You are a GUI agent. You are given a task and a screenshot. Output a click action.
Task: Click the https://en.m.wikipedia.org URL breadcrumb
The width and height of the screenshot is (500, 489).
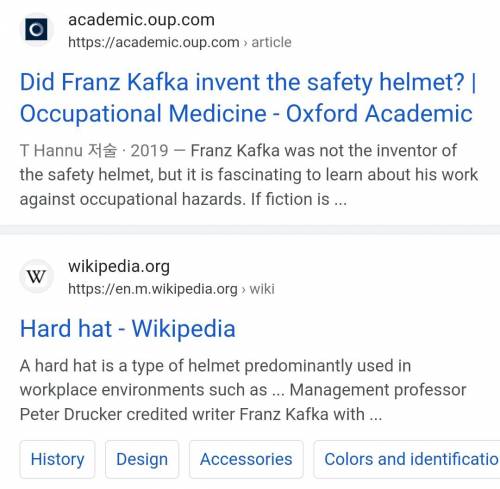153,289
